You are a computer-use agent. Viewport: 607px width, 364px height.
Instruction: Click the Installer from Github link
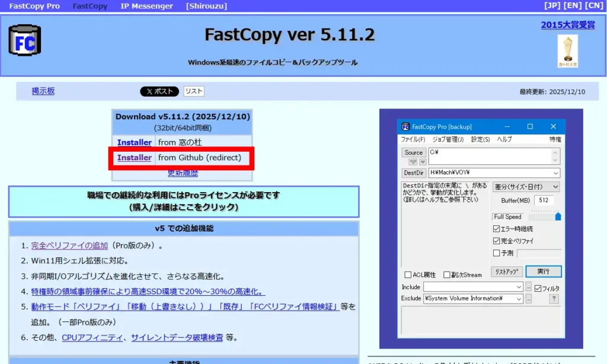[133, 157]
